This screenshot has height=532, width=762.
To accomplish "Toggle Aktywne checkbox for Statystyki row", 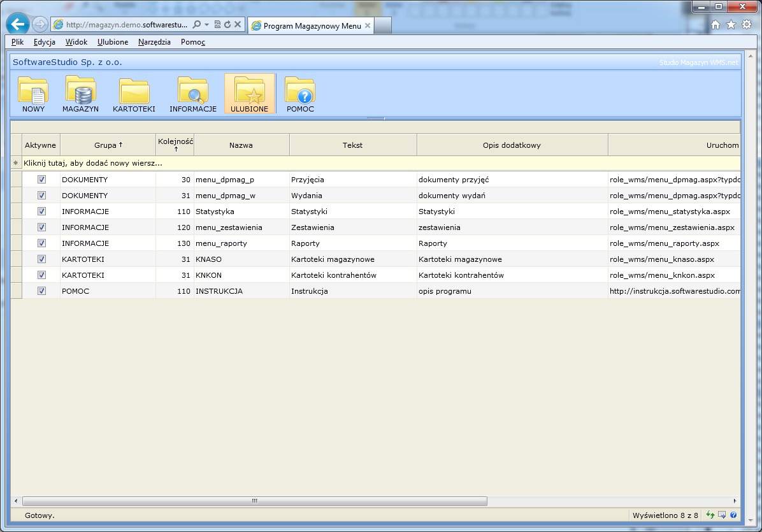I will click(42, 212).
